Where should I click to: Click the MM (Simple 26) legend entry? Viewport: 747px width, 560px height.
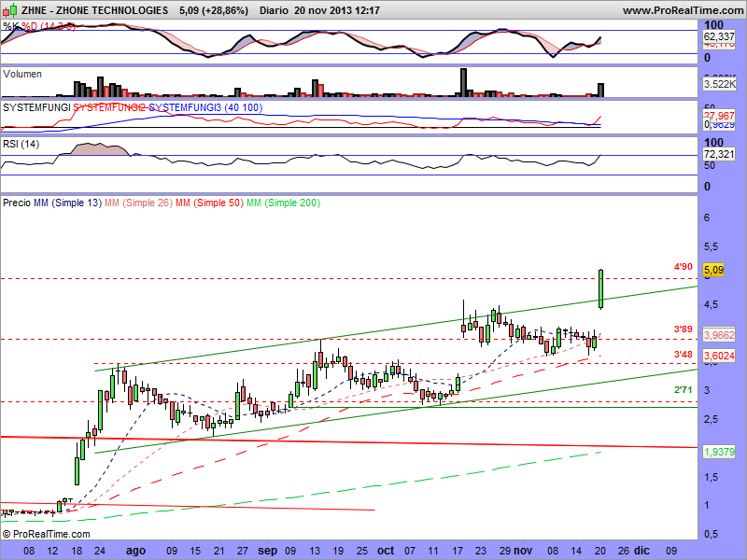click(x=138, y=203)
